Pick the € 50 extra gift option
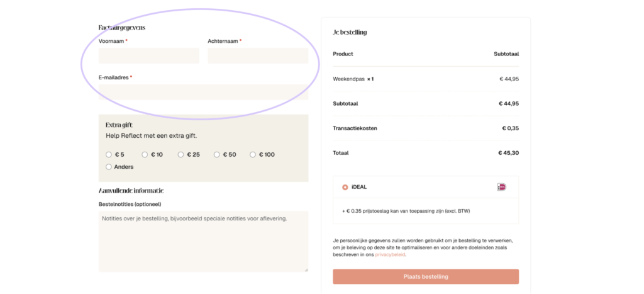The height and width of the screenshot is (294, 644). tap(217, 154)
